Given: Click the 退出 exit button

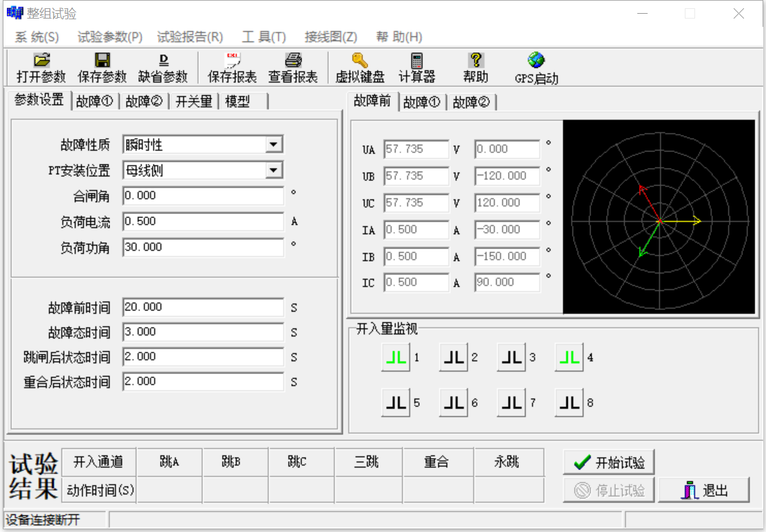Looking at the screenshot, I should tap(703, 491).
